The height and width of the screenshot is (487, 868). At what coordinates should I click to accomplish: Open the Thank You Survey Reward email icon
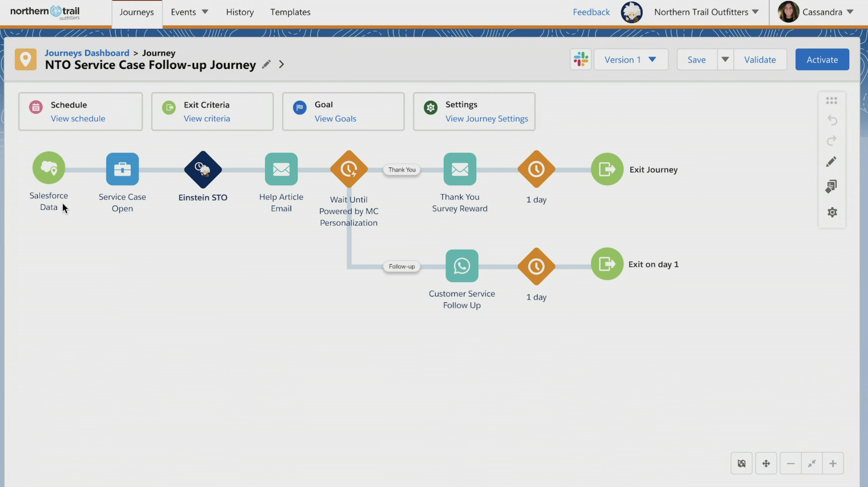click(x=459, y=169)
